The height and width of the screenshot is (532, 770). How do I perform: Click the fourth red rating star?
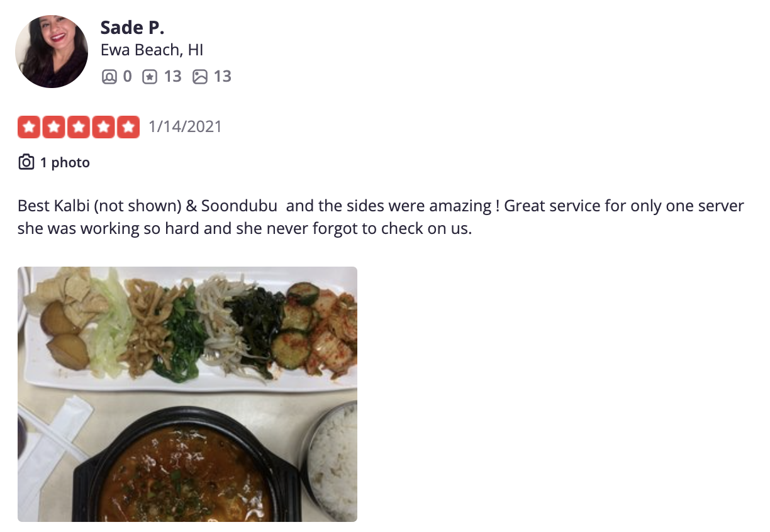coord(104,127)
